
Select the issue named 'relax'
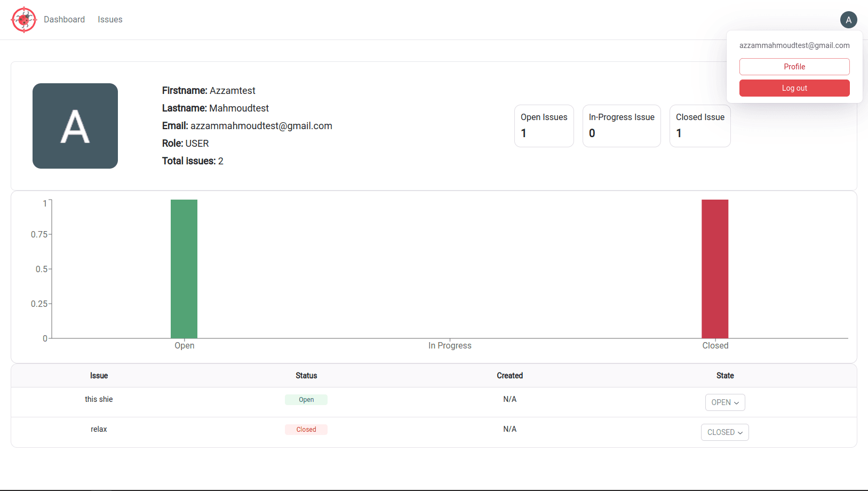click(99, 429)
